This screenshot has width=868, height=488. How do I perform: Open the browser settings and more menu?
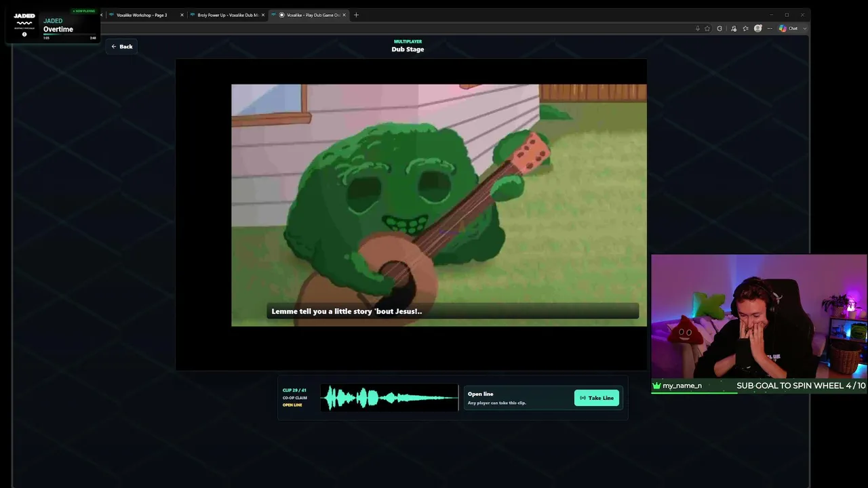pyautogui.click(x=770, y=28)
